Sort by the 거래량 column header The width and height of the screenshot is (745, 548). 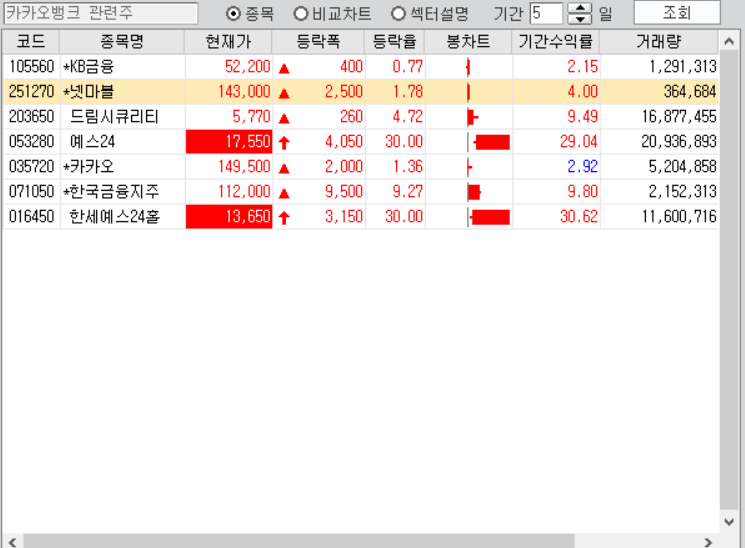659,42
